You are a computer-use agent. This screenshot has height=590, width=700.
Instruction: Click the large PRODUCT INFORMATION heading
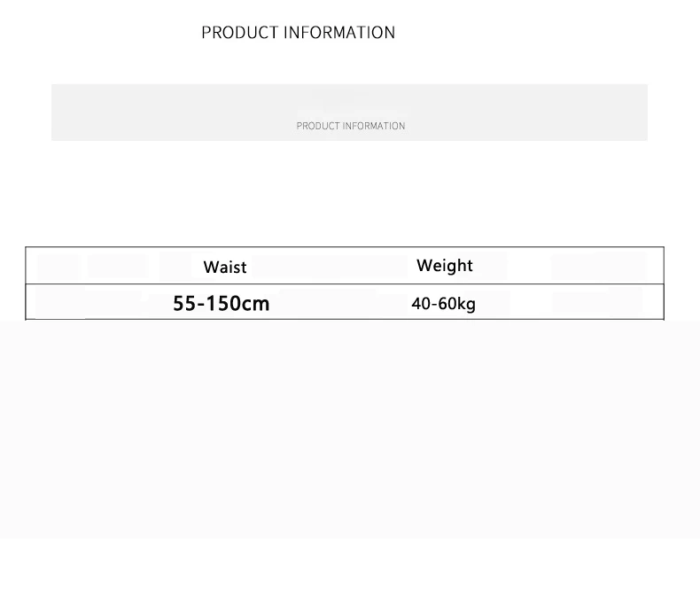point(299,33)
